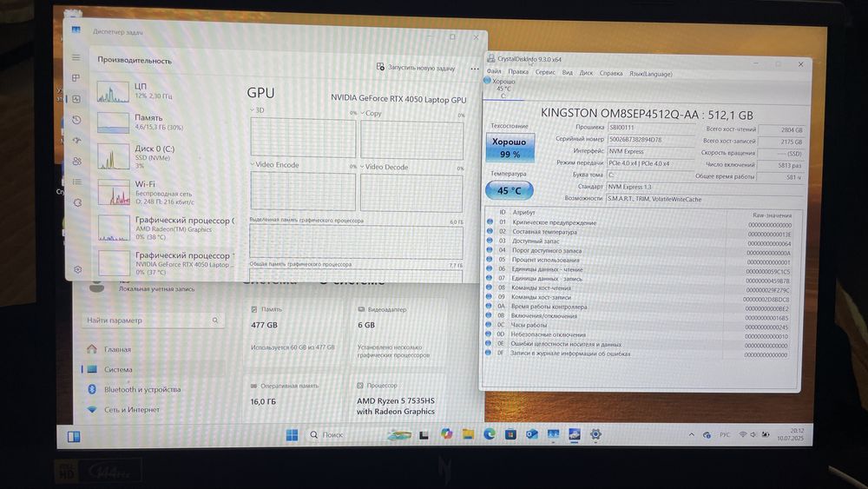Open Microsoft Edge from the taskbar
Viewport: 868px width, 489px height.
490,434
